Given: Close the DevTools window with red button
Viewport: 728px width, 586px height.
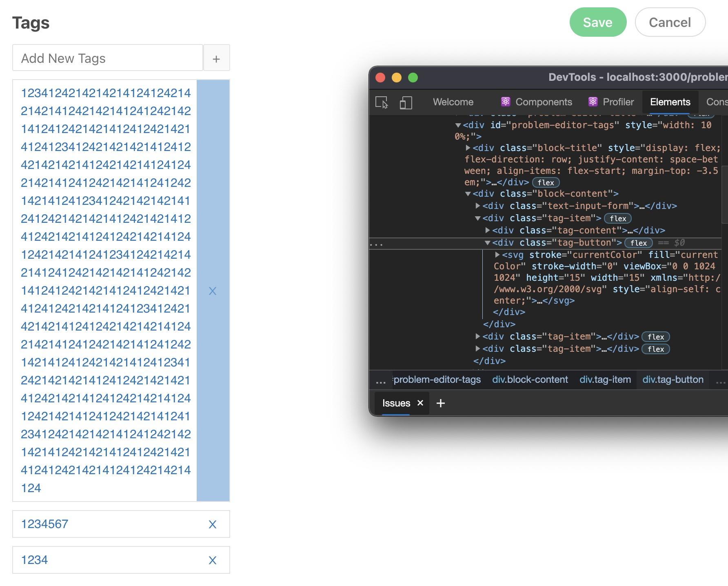Looking at the screenshot, I should coord(380,78).
